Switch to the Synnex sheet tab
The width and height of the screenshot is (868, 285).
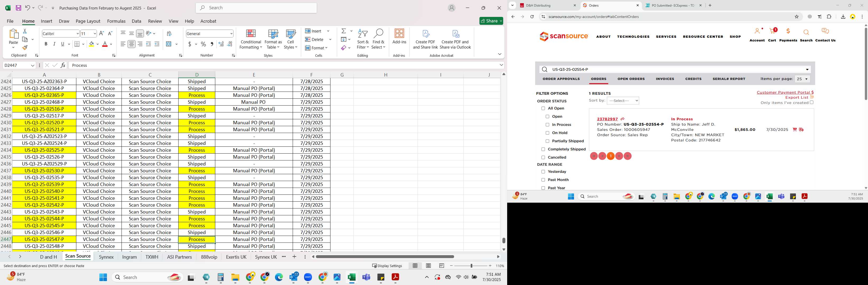point(106,257)
